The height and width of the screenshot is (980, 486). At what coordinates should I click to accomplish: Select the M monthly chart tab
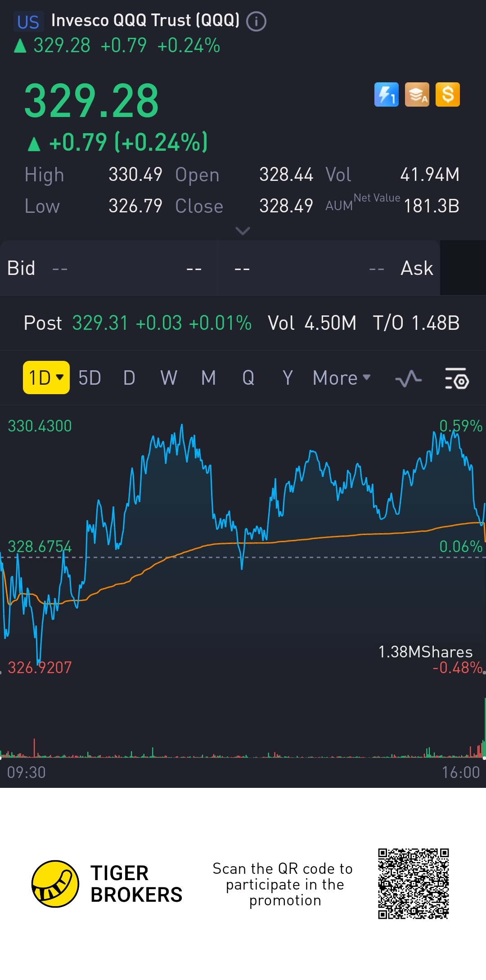coord(208,378)
